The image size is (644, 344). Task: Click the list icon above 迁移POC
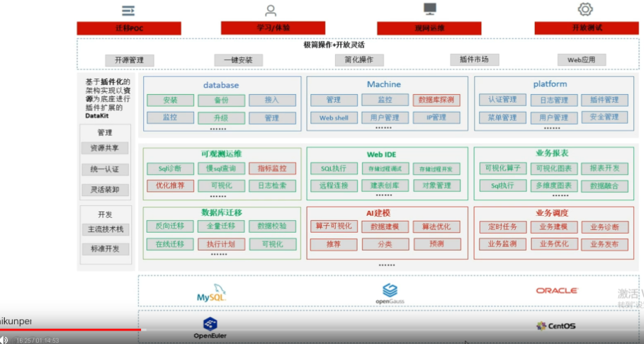tap(128, 11)
